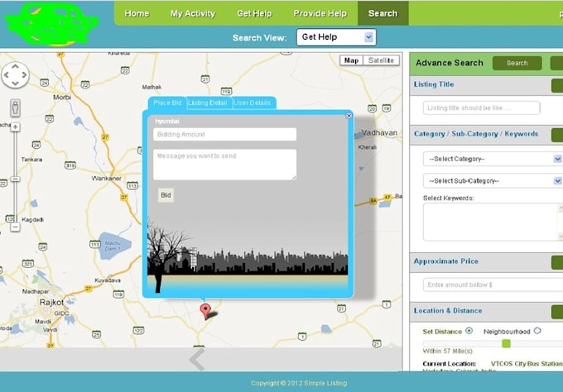Image resolution: width=563 pixels, height=392 pixels.
Task: Click the approximate price amount field
Action: click(x=493, y=284)
